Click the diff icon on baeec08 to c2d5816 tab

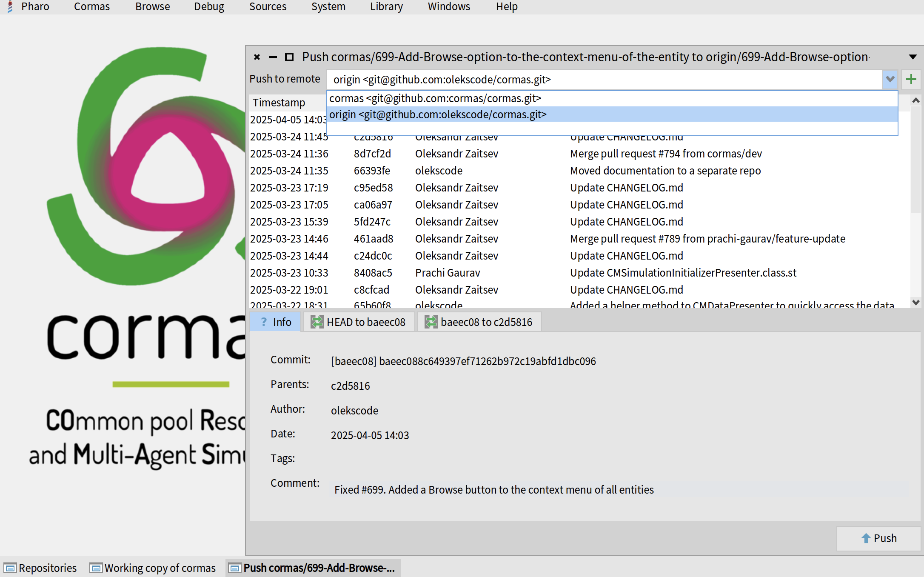point(431,322)
